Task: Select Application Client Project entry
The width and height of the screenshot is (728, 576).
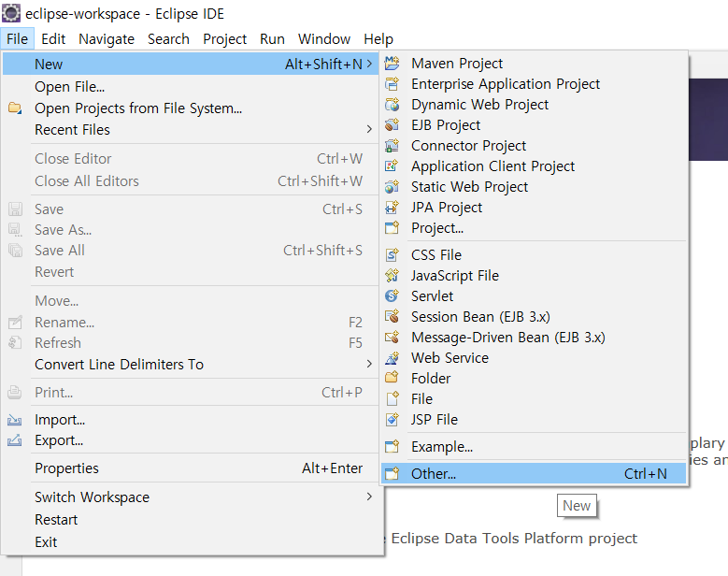Action: pos(534,166)
